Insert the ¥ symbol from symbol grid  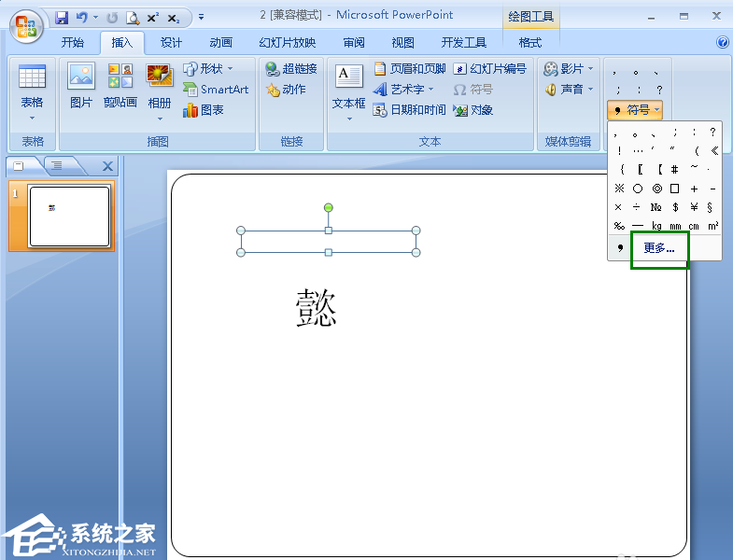point(694,207)
